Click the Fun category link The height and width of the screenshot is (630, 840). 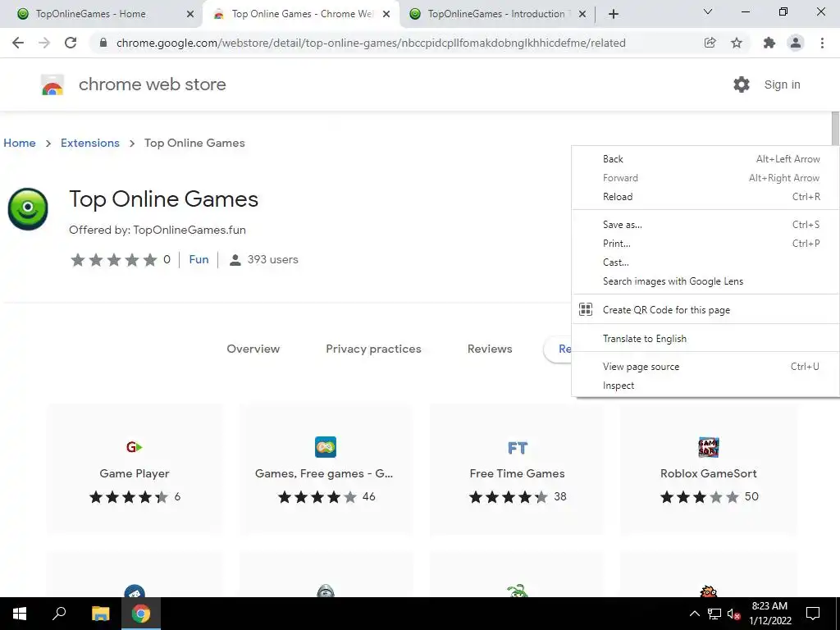(199, 259)
